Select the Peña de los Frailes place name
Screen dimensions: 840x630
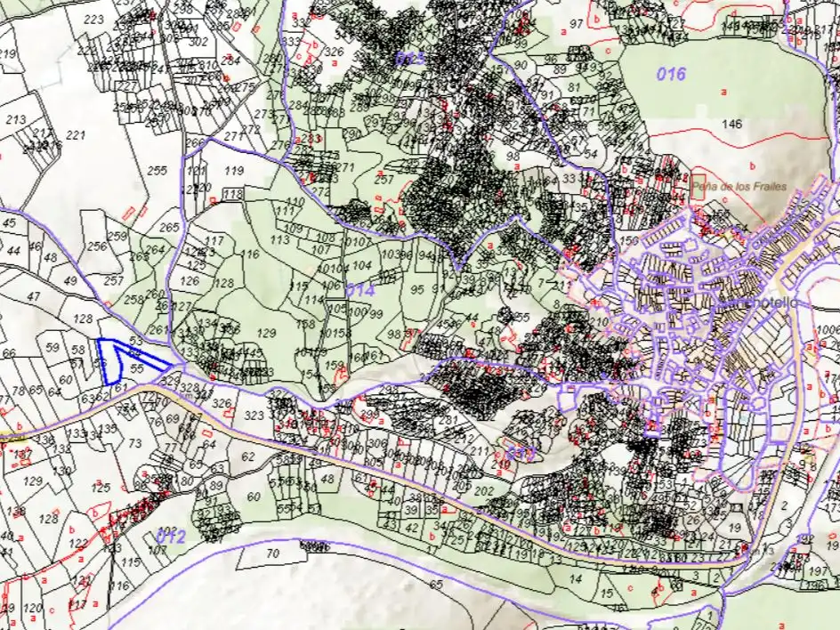(x=739, y=187)
